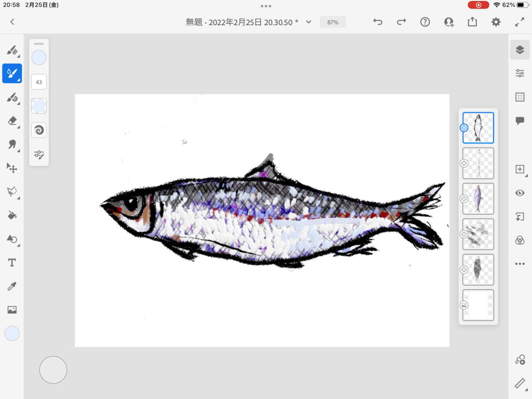Open the 87% zoom level menu

(332, 22)
